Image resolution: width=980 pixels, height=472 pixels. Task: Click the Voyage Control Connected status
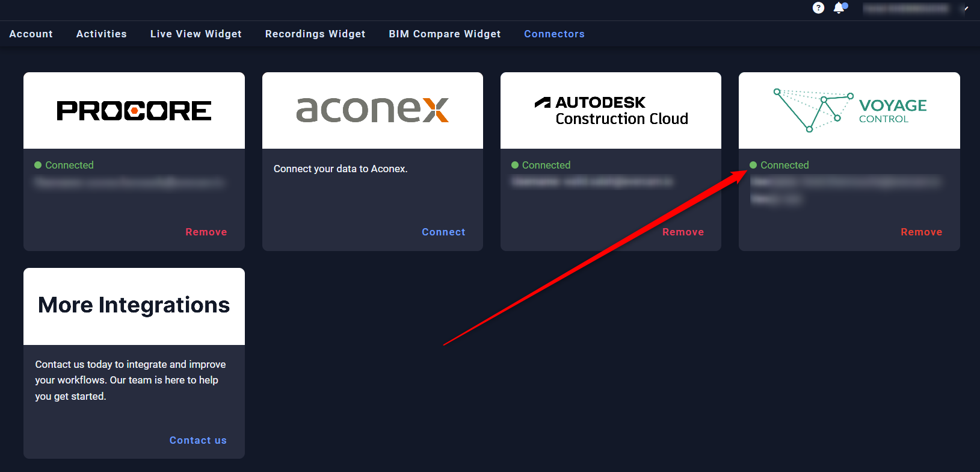click(x=779, y=165)
